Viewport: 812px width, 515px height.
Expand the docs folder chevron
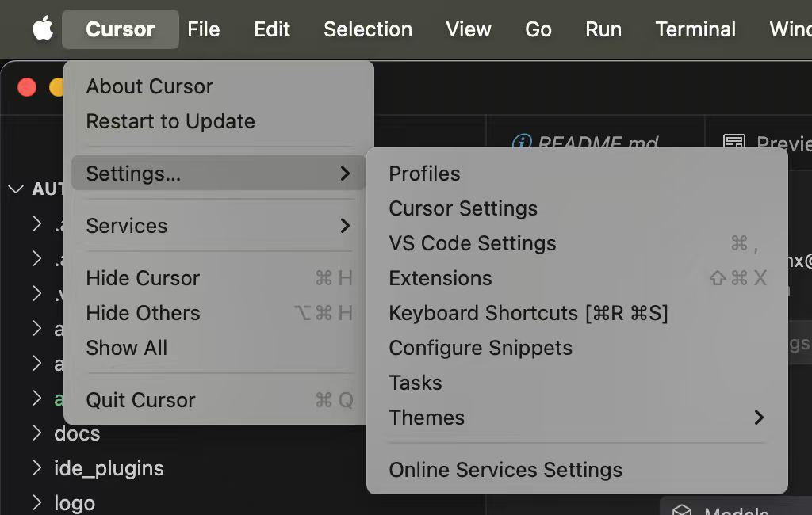36,433
